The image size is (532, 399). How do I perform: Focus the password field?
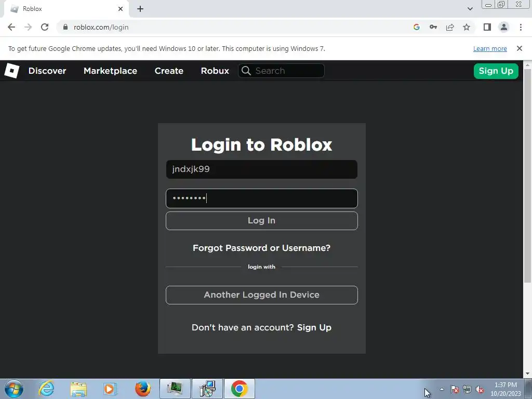[262, 198]
